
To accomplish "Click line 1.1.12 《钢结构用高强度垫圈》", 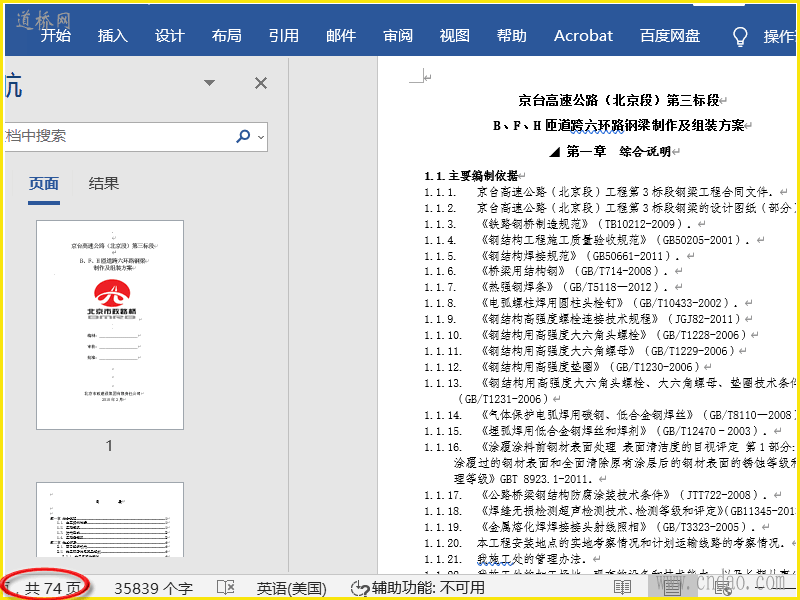I will [561, 367].
